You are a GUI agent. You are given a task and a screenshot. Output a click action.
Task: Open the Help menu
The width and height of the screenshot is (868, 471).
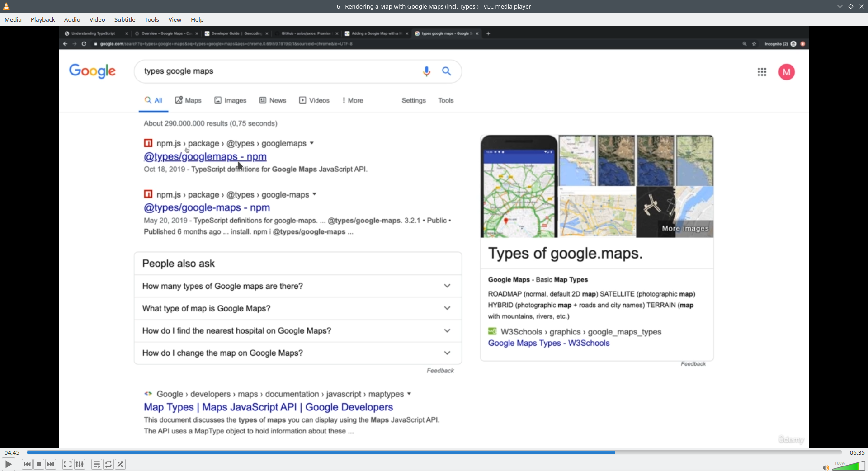click(198, 19)
